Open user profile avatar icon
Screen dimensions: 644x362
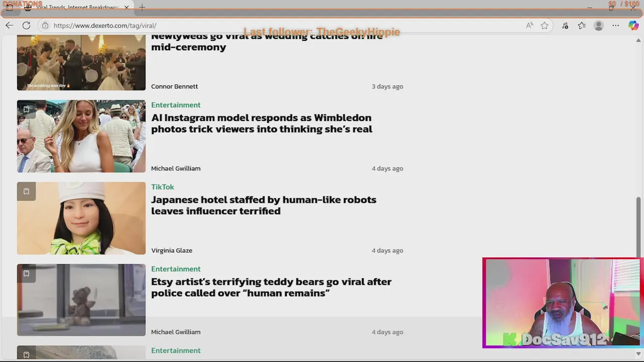tap(598, 26)
